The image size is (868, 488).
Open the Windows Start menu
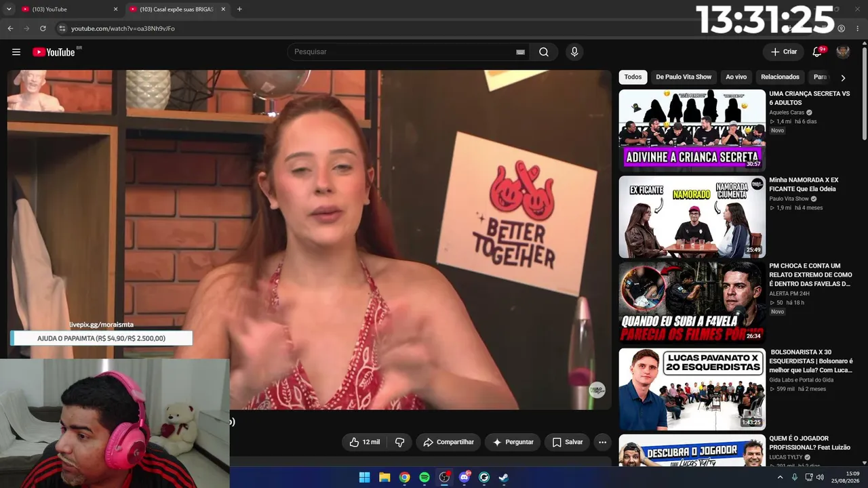[364, 477]
